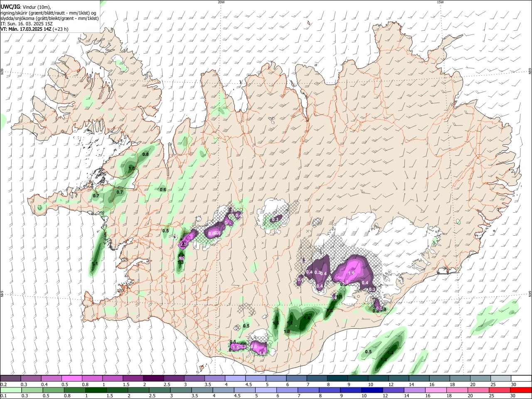This screenshot has height=399, width=532.
Task: Select the dark purple 2 swatch in top legend row
Action: coord(153,379)
